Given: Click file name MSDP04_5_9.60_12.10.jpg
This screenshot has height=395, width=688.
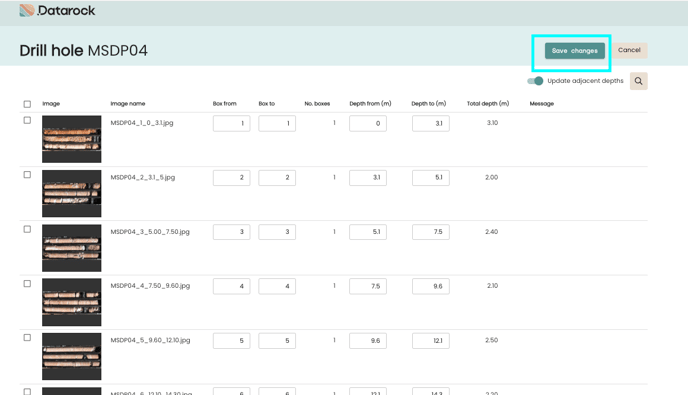Looking at the screenshot, I should click(150, 340).
